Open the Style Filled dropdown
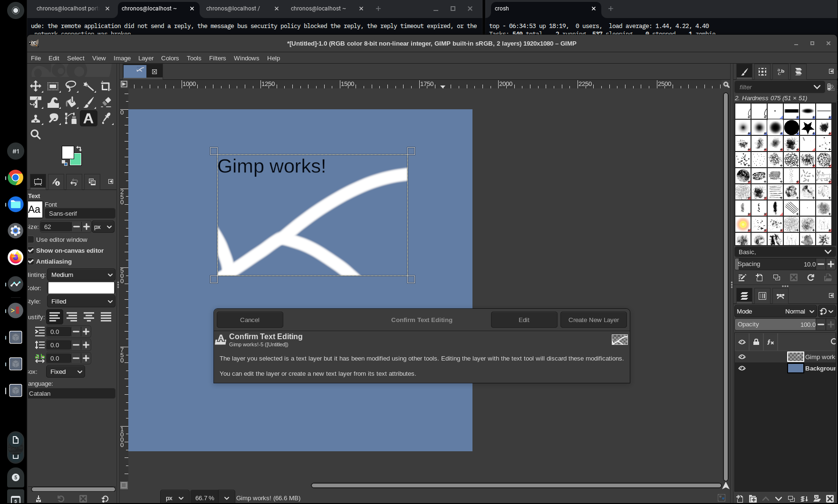The height and width of the screenshot is (504, 838). pos(81,302)
